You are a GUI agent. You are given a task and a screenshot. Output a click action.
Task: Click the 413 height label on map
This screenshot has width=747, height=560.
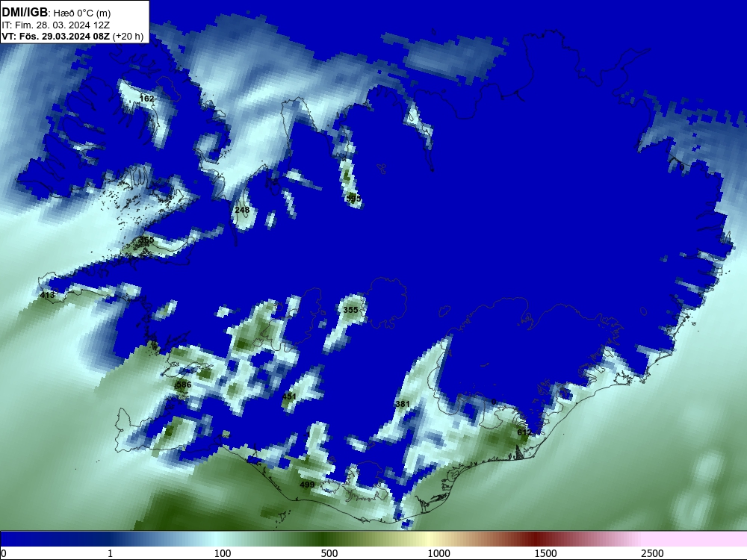point(47,295)
